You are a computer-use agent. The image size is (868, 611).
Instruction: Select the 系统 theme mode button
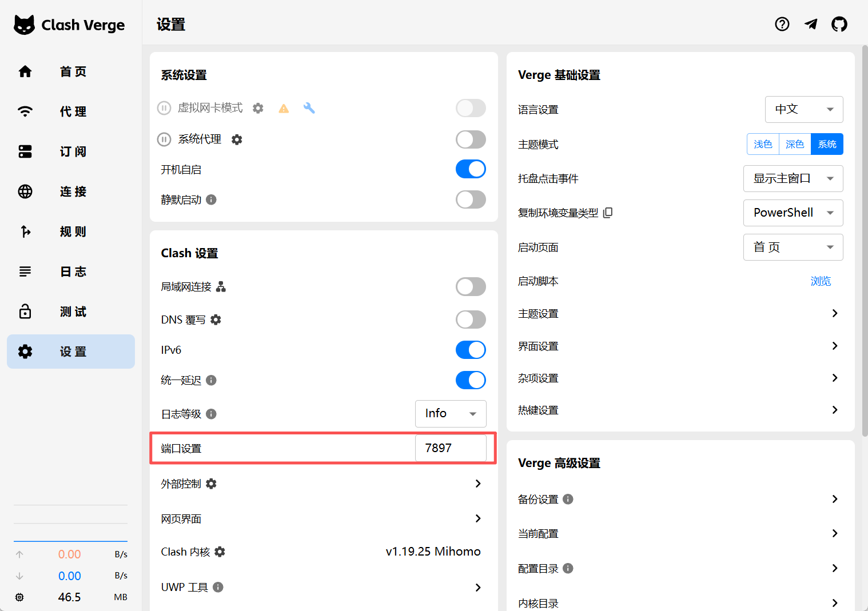pyautogui.click(x=827, y=144)
